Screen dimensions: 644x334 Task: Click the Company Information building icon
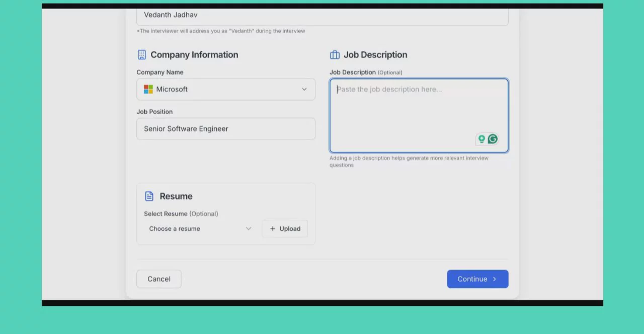tap(141, 55)
